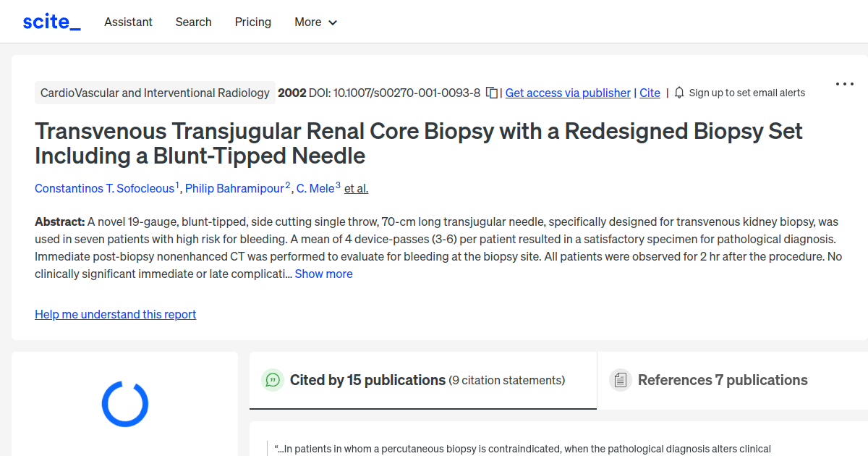Open the Cited by 15 publications tab
The width and height of the screenshot is (868, 456).
[x=367, y=379]
